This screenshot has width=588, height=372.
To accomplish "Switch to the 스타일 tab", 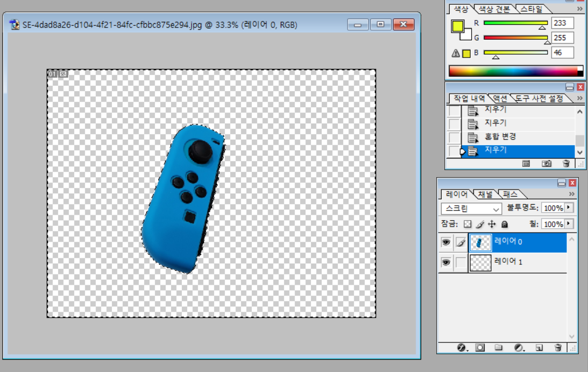I will click(x=531, y=9).
